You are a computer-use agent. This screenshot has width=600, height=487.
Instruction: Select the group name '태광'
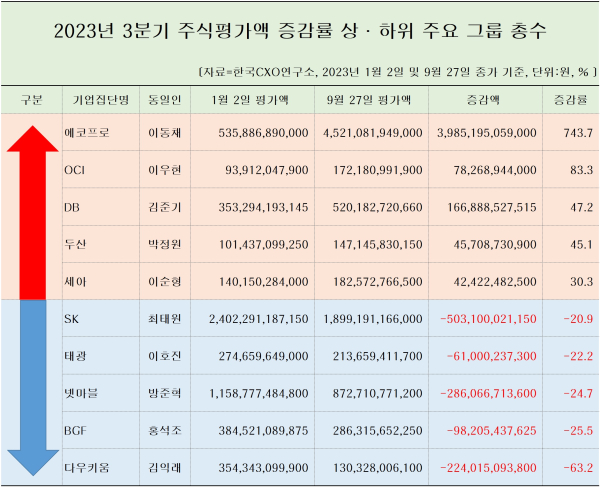coord(75,356)
